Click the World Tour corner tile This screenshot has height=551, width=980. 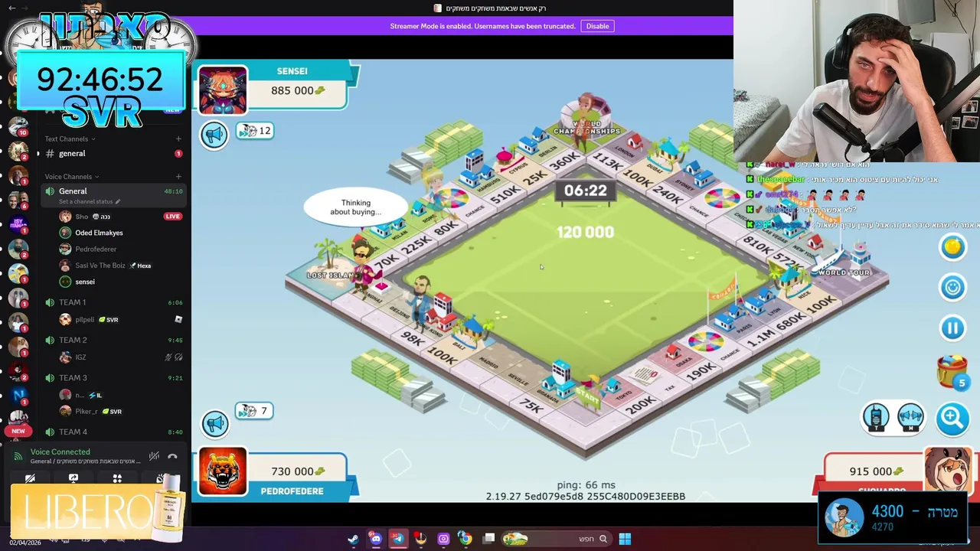[842, 272]
